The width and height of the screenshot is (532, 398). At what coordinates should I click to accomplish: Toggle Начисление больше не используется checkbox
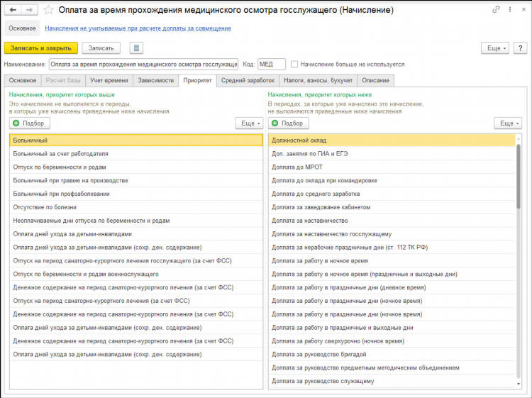(294, 64)
